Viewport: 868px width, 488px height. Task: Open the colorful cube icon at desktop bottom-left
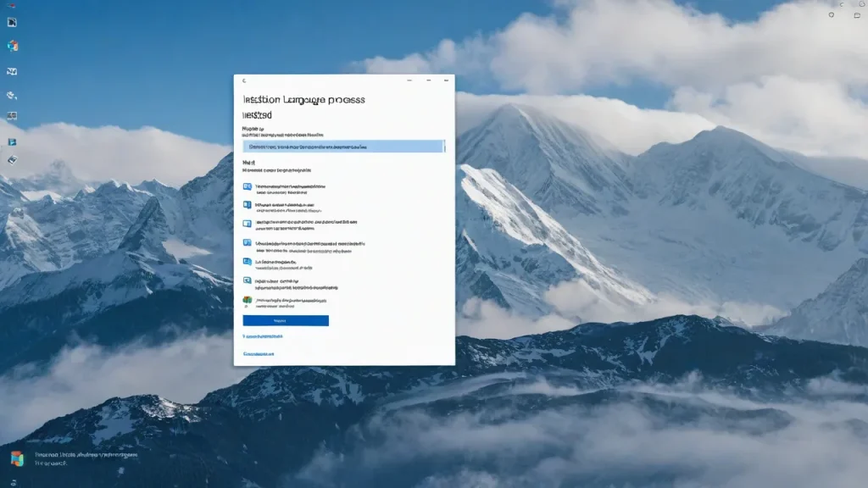click(x=17, y=458)
